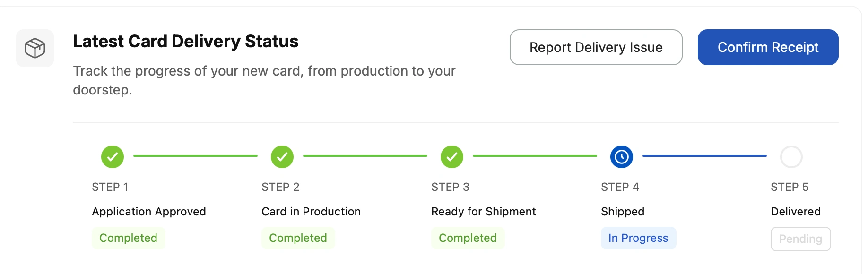The height and width of the screenshot is (274, 868).
Task: Click Step 3 green checkmark icon
Action: click(452, 157)
